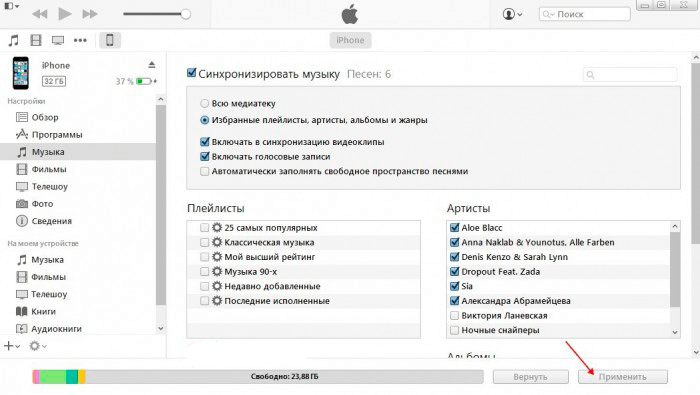
Task: Open Телешоу under На моем устройстве
Action: [42, 294]
